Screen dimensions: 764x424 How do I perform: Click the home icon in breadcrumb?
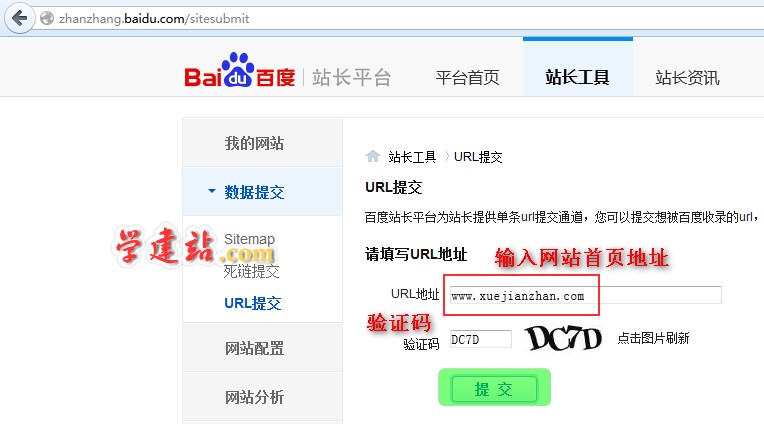click(x=373, y=156)
